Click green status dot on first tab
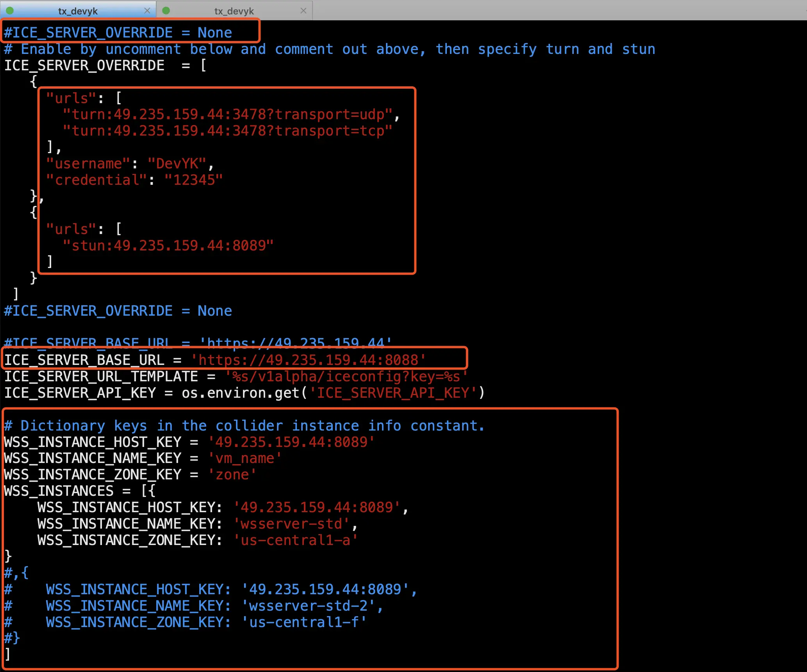Screen dimensions: 807x672 [10, 11]
